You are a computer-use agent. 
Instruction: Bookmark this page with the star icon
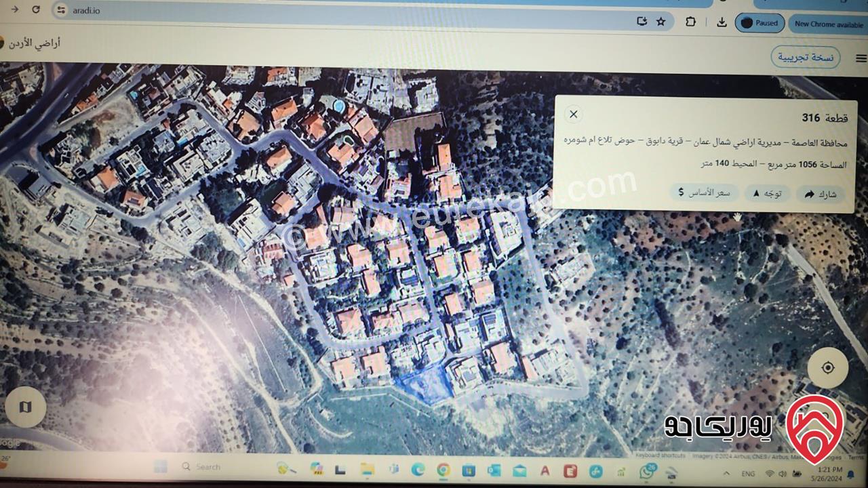pos(660,22)
